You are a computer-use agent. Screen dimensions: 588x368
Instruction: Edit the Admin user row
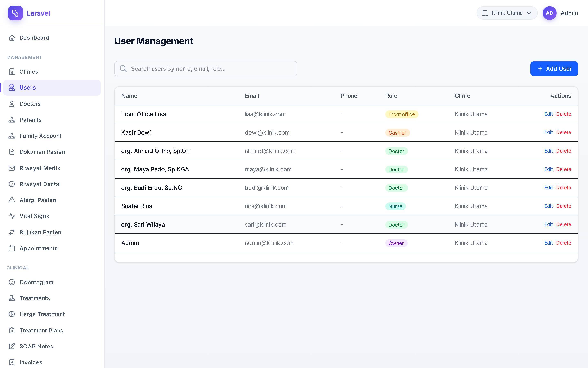point(548,243)
